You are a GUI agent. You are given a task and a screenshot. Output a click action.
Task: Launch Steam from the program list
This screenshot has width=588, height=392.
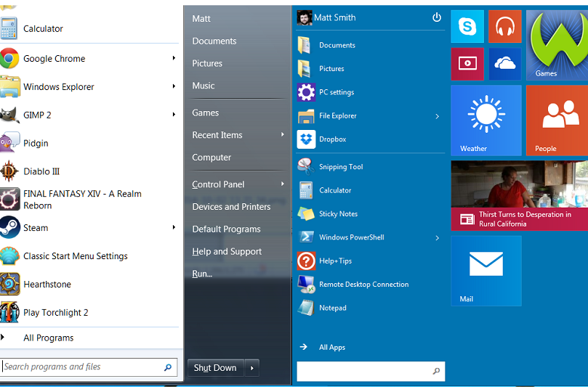coord(35,228)
